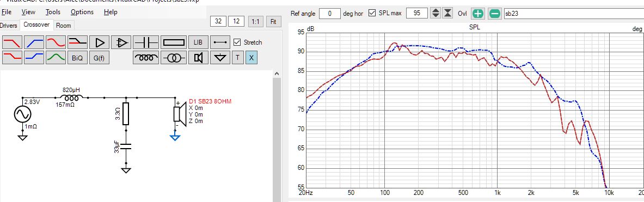This screenshot has height=202, width=644.
Task: Select the 33µF capacitor in schematic
Action: (126, 146)
